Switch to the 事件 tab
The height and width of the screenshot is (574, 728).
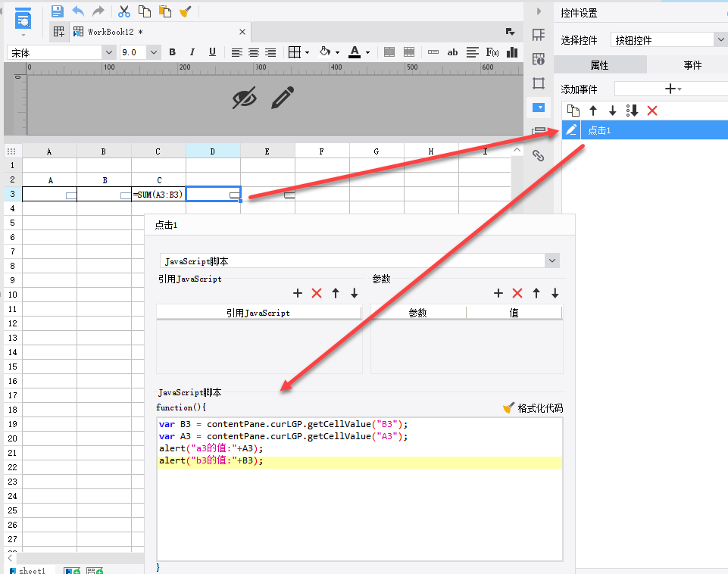tap(692, 65)
